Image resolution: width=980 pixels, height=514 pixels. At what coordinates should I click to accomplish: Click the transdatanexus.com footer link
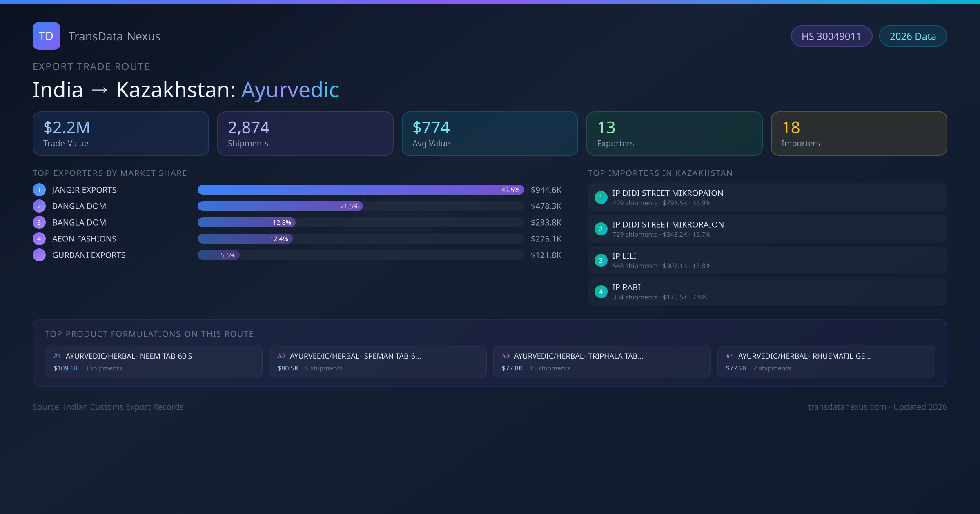(846, 407)
